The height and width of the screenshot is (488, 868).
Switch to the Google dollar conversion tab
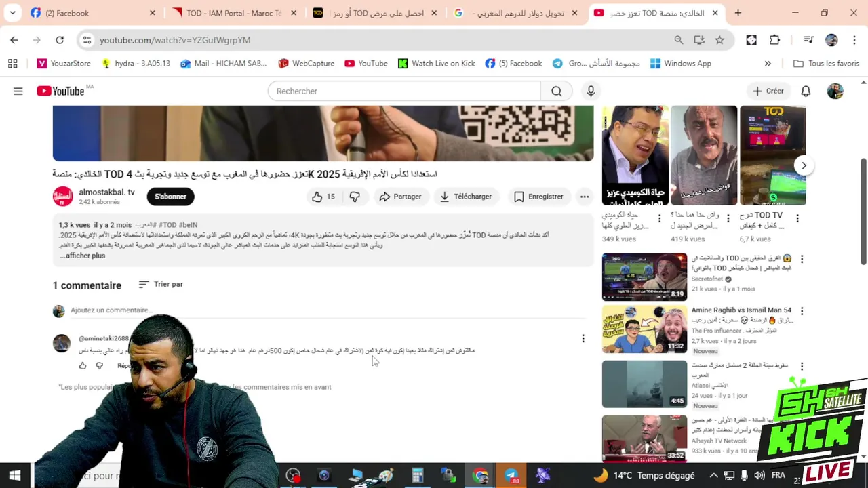tap(517, 13)
